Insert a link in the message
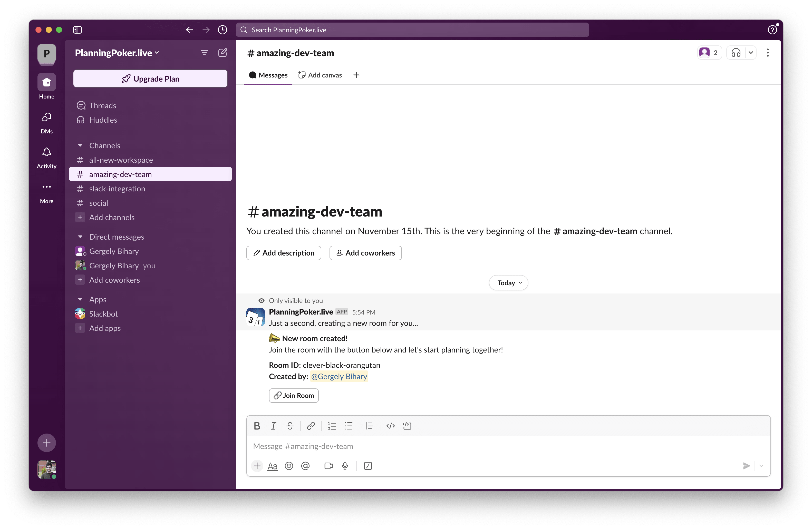812x529 pixels. coord(311,426)
